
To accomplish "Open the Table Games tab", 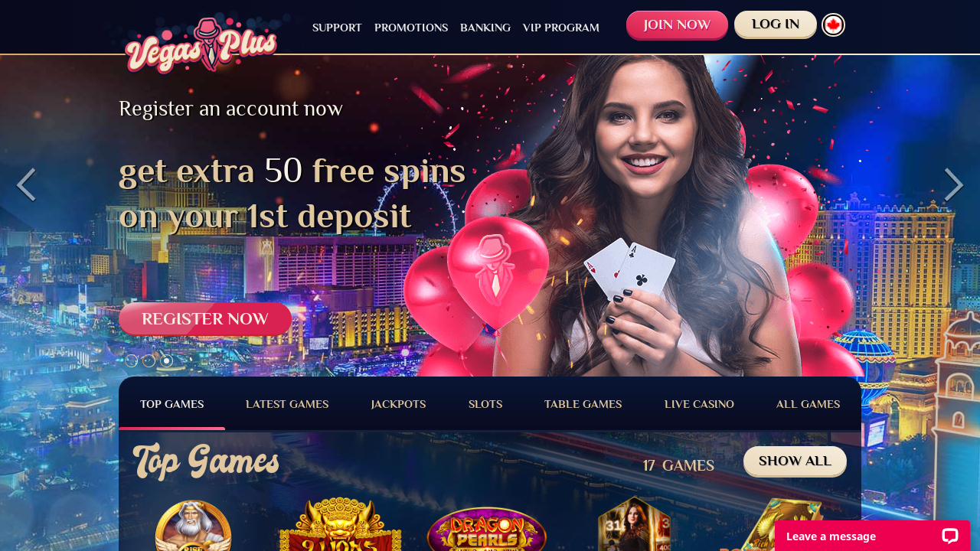I will pos(583,404).
